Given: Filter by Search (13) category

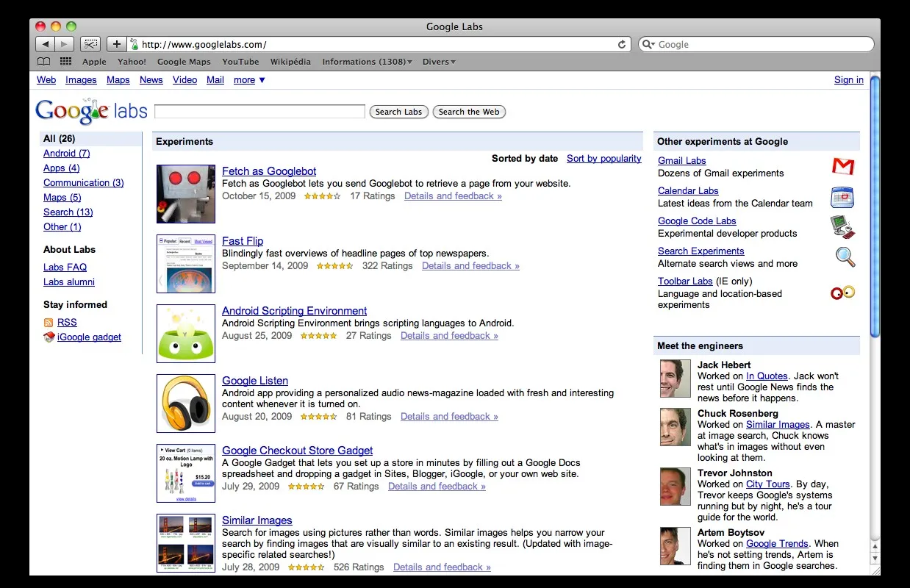Looking at the screenshot, I should (68, 212).
